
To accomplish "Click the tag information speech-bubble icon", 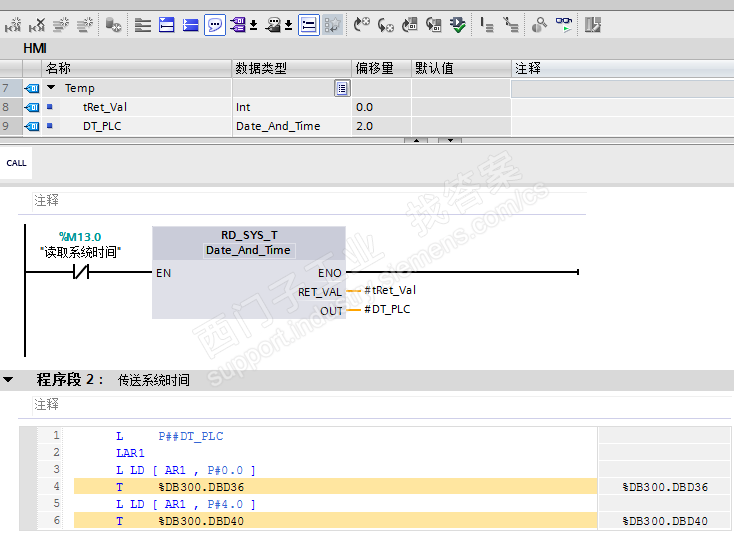I will 273,25.
